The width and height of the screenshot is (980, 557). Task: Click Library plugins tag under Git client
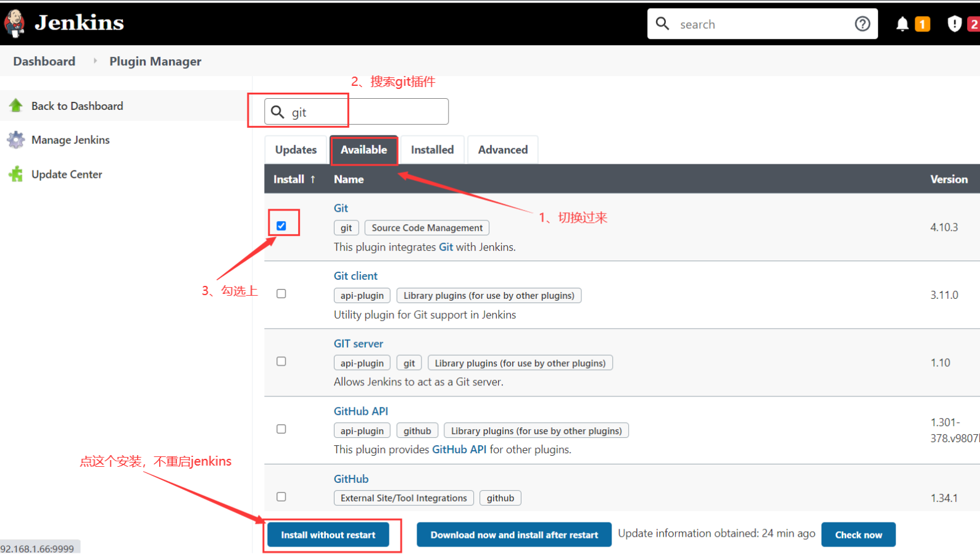click(489, 296)
